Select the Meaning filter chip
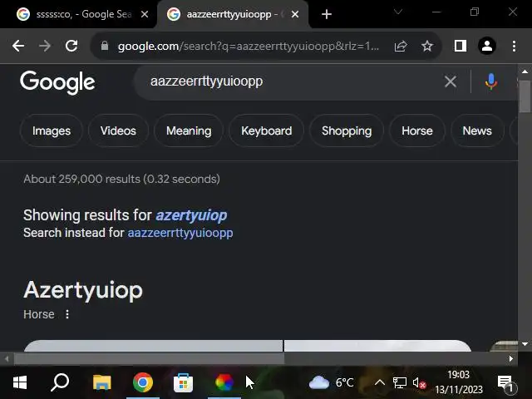This screenshot has height=399, width=532. [189, 131]
